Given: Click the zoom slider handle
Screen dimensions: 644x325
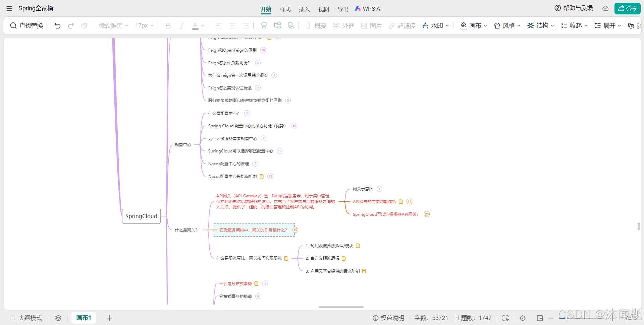Looking at the screenshot, I should click(x=568, y=318).
